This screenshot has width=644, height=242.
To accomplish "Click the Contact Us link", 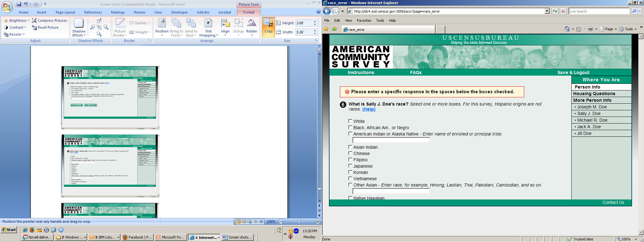I will pyautogui.click(x=613, y=202).
